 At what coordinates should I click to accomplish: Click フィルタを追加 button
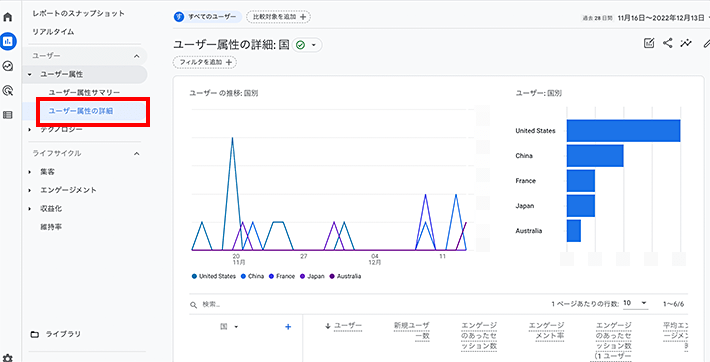click(x=205, y=62)
